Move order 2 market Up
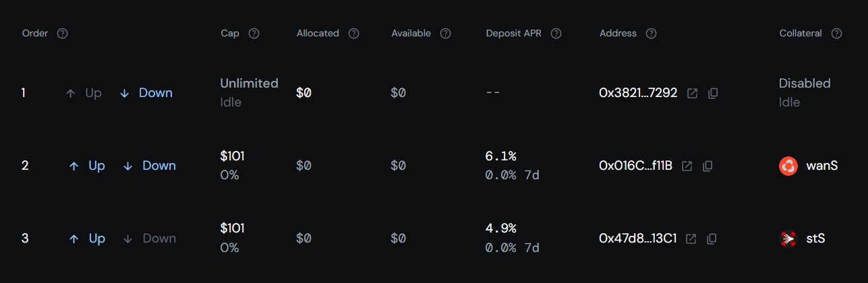The width and height of the screenshot is (868, 283). tap(87, 166)
